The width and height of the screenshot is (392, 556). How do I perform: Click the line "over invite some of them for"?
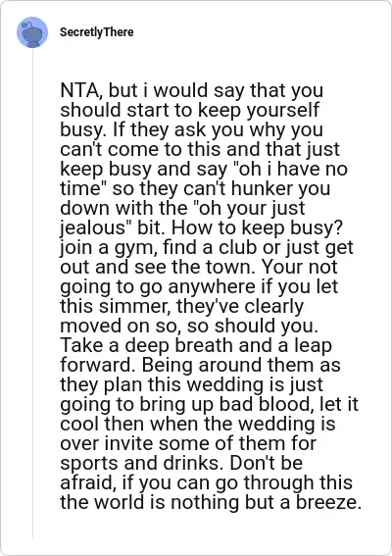click(x=188, y=443)
